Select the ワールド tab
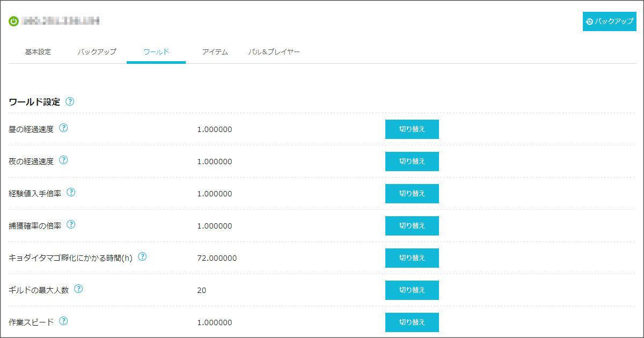This screenshot has height=338, width=644. coord(156,52)
